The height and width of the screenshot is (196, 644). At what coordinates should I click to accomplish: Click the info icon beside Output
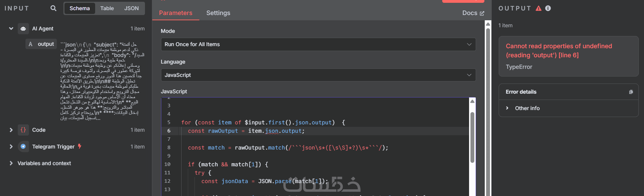(548, 8)
